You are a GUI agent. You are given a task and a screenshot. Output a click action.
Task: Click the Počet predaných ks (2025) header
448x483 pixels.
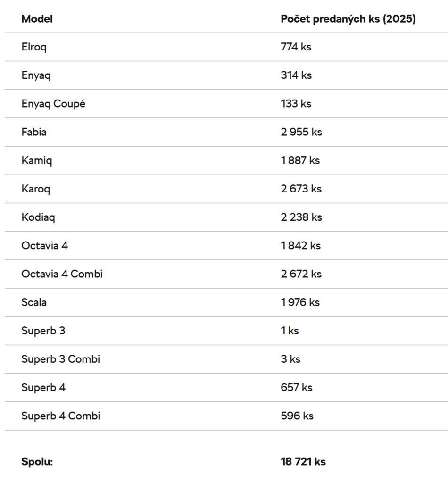click(x=348, y=19)
